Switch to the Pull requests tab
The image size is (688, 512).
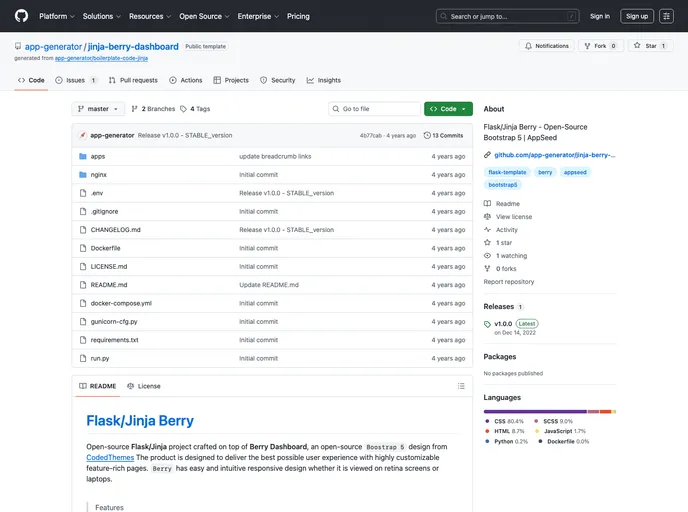point(133,80)
